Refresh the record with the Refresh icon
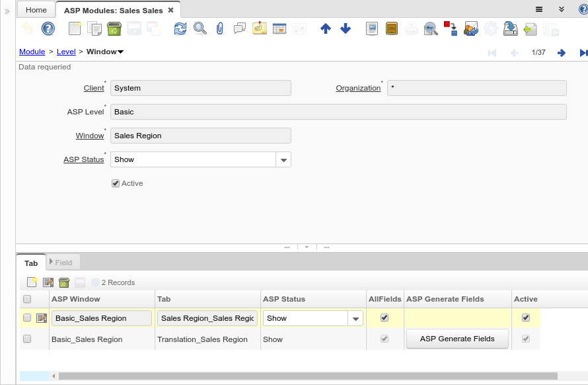This screenshot has width=588, height=385. (x=180, y=28)
